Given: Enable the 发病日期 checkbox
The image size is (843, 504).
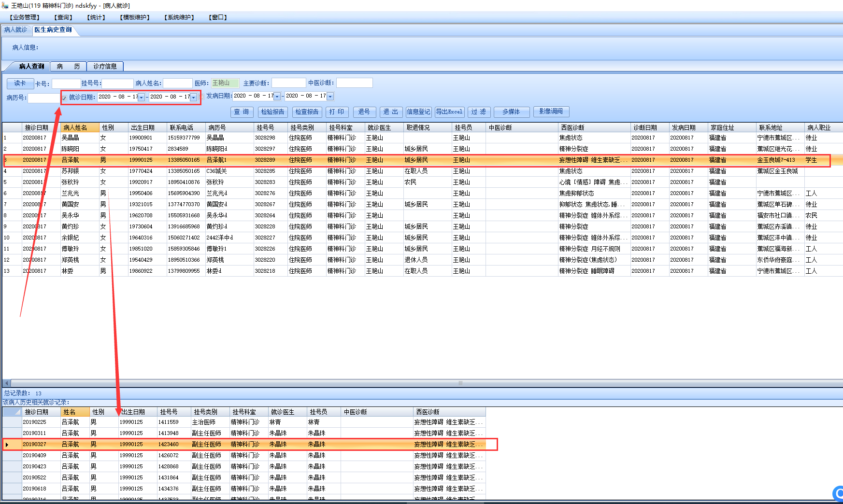Looking at the screenshot, I should (202, 97).
